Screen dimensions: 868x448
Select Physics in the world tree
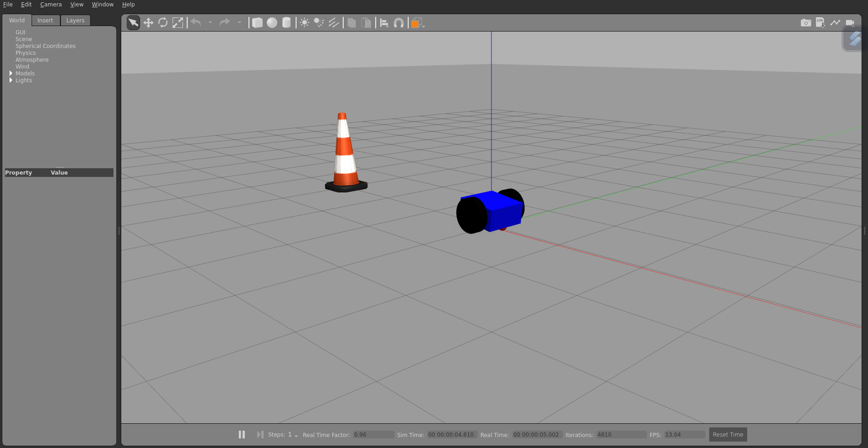[26, 53]
